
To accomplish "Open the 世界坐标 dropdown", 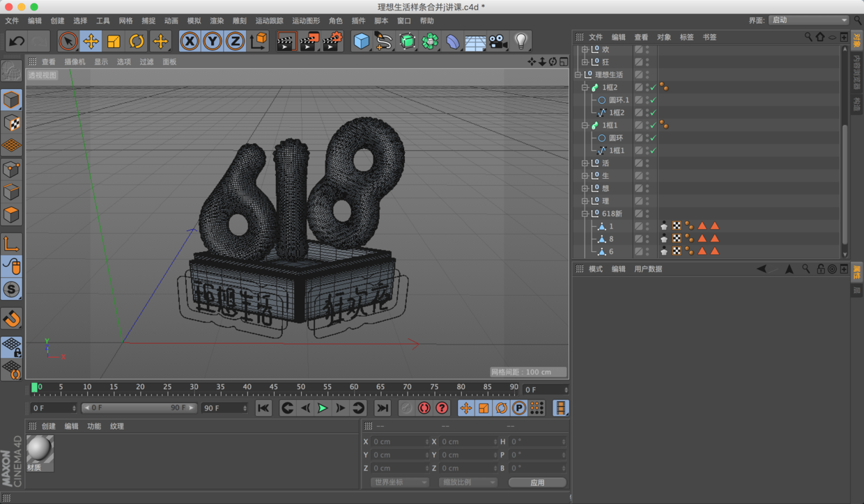I will coord(399,482).
